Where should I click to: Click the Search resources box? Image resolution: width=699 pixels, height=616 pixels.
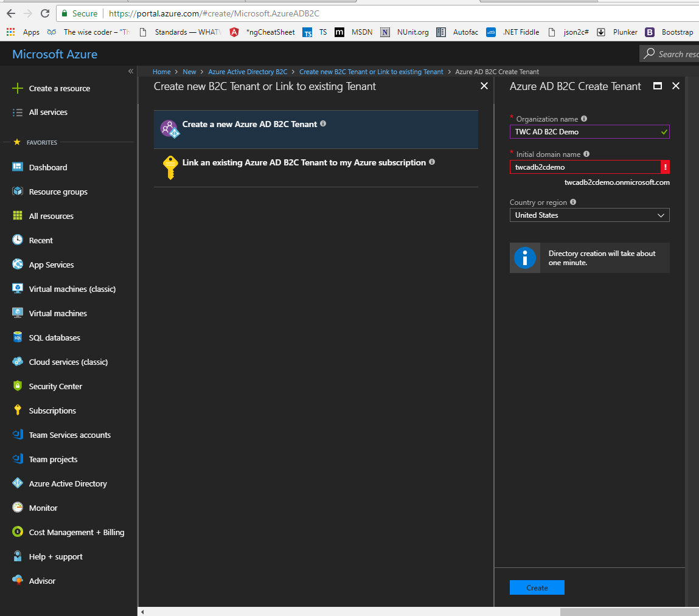pyautogui.click(x=669, y=54)
